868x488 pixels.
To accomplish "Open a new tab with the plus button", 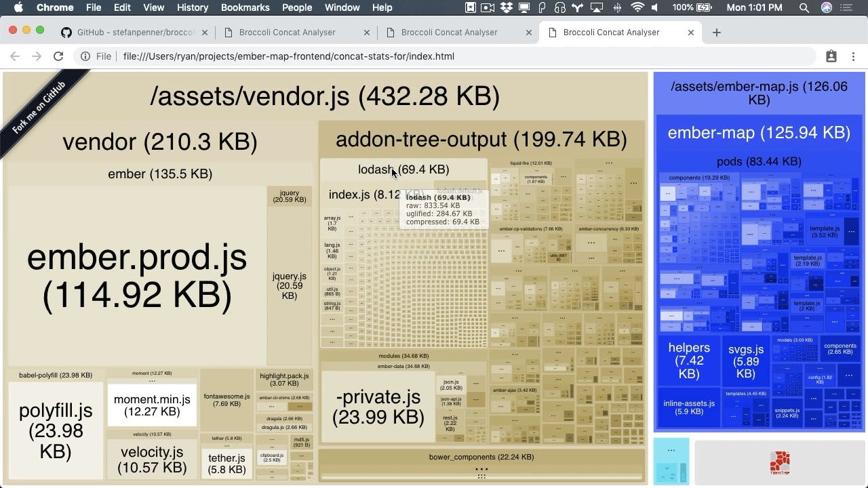I will point(717,32).
